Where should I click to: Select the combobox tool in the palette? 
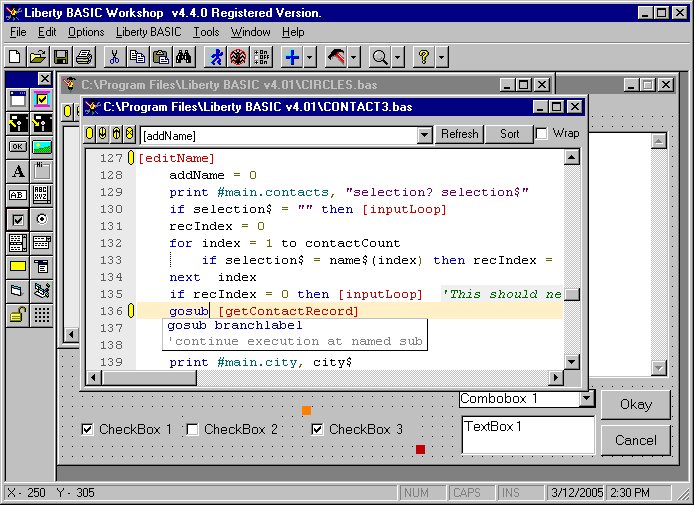(42, 243)
